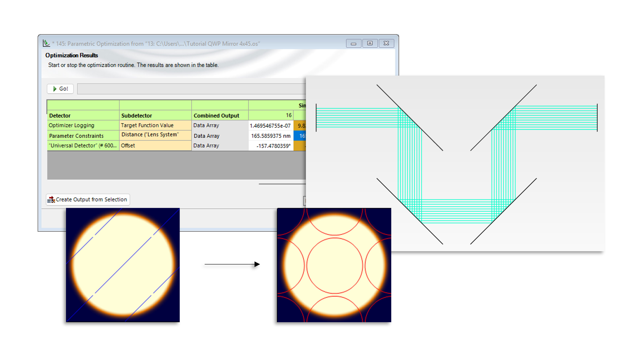Screen dimensions: 644x362
Task: Click the Target Function Value cell
Action: [155, 125]
